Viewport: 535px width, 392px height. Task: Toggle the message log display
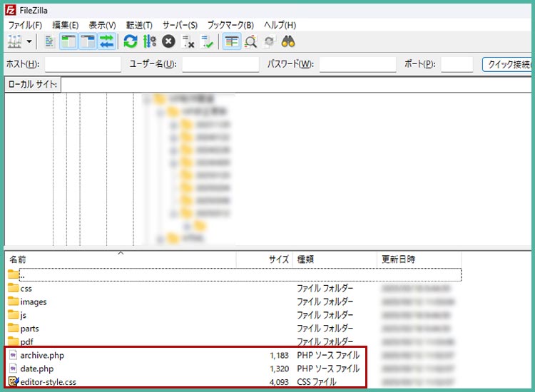[49, 41]
